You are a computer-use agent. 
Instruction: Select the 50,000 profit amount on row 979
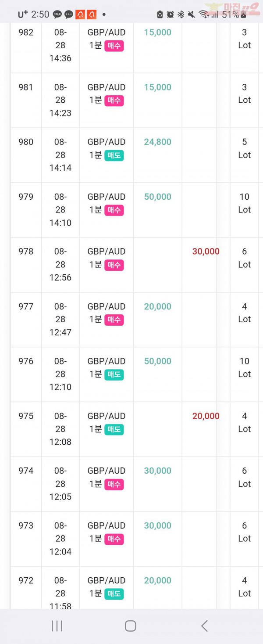[157, 197]
